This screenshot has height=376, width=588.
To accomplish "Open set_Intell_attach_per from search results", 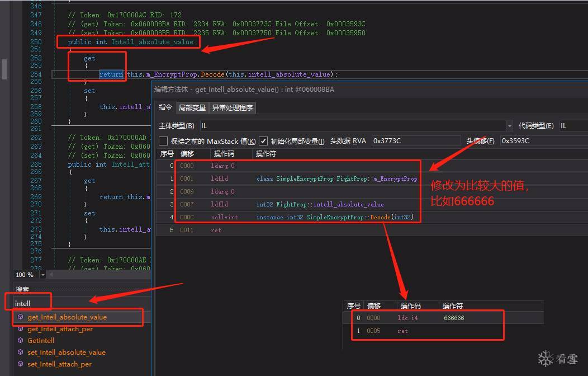I will pyautogui.click(x=59, y=364).
